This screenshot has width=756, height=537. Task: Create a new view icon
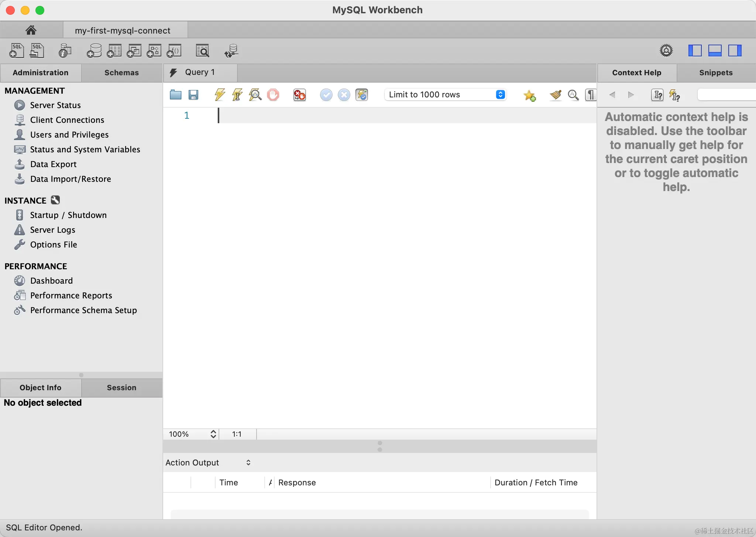134,51
